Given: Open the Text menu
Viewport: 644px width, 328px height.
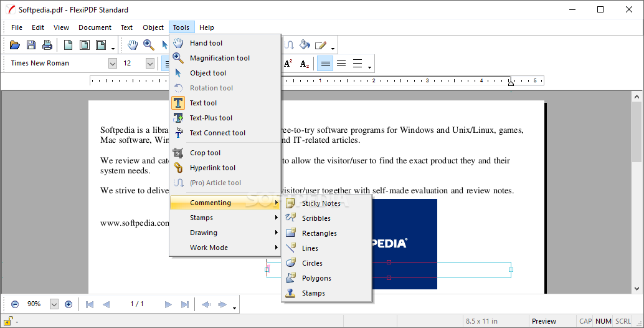Looking at the screenshot, I should point(126,27).
